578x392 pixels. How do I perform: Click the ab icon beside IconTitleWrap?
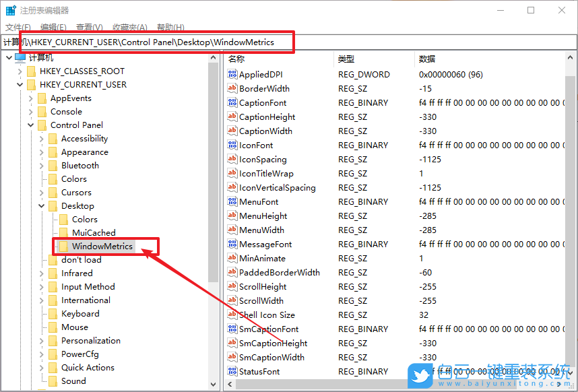pos(232,173)
